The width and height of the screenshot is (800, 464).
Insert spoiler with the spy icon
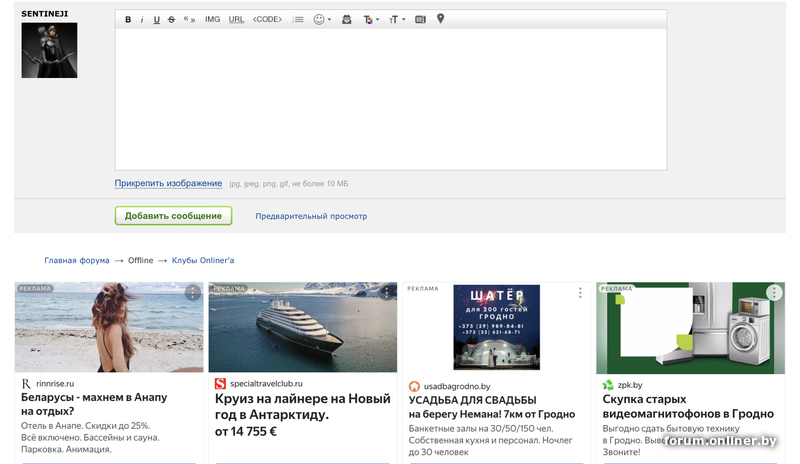(x=346, y=19)
